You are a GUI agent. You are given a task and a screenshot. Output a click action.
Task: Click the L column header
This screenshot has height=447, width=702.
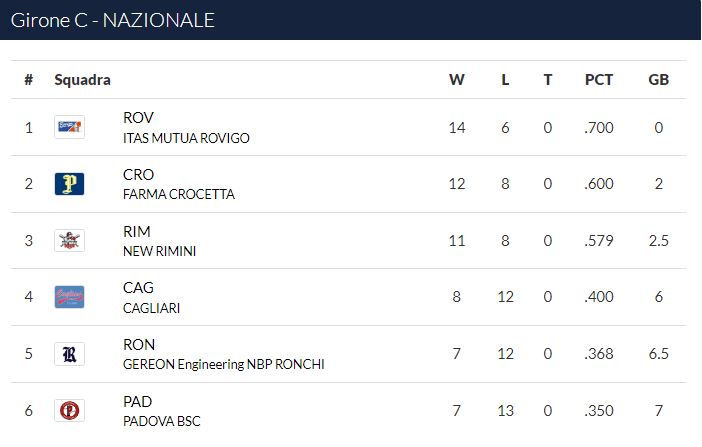505,80
